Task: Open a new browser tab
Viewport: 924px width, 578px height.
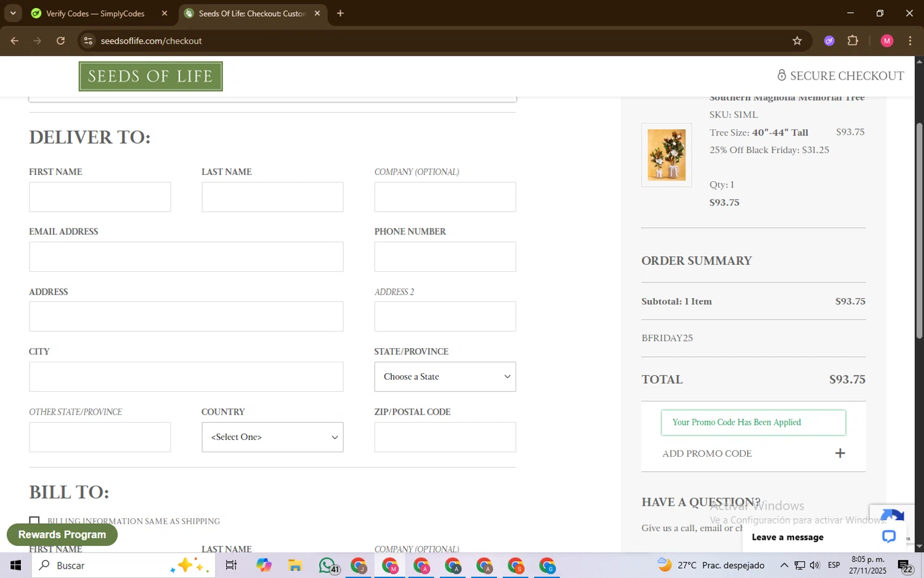Action: click(340, 14)
